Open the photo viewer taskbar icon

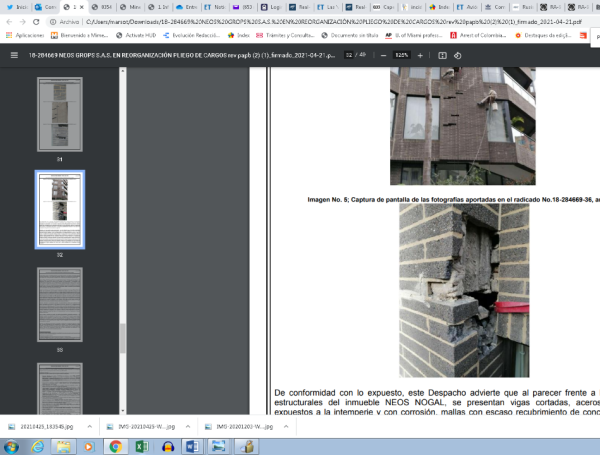[x=218, y=447]
